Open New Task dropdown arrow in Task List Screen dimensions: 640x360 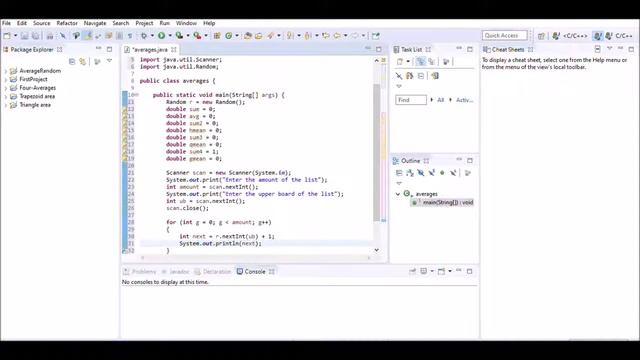coord(408,62)
